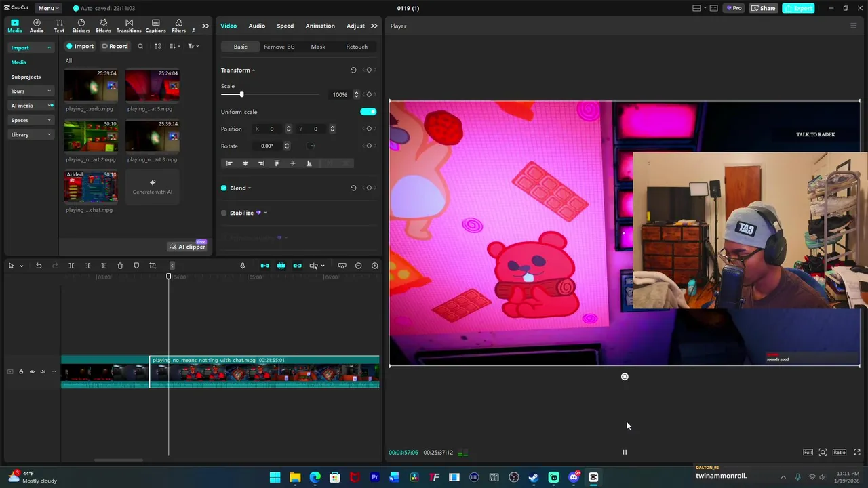Click the undo arrow in timeline toolbar

pyautogui.click(x=39, y=266)
